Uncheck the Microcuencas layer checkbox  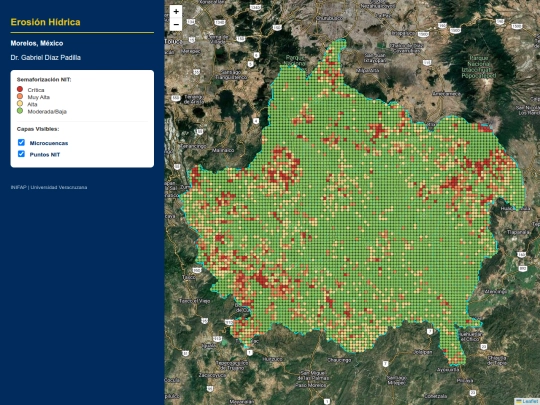21,142
